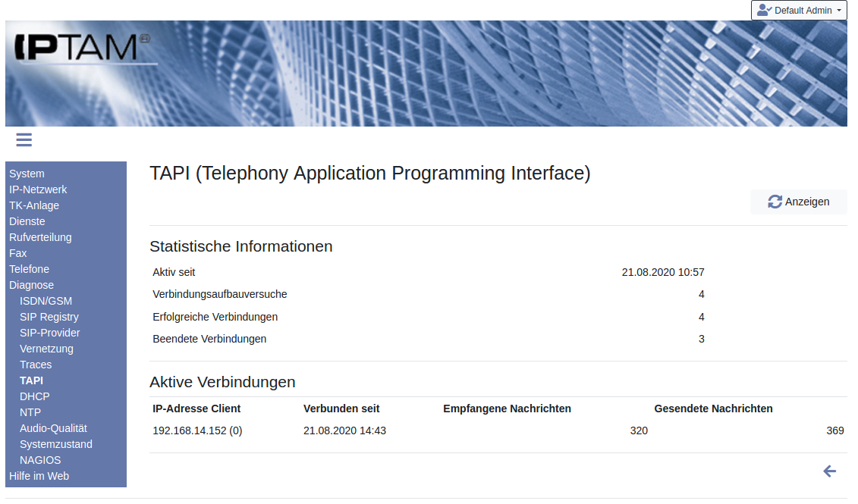This screenshot has width=858, height=504.
Task: Go to the NAGIOS page
Action: coord(40,460)
